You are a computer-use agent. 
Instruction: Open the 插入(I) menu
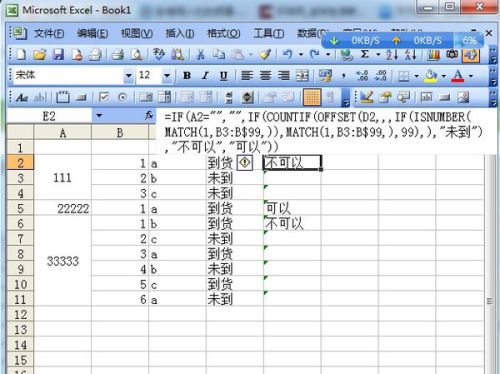coord(180,33)
